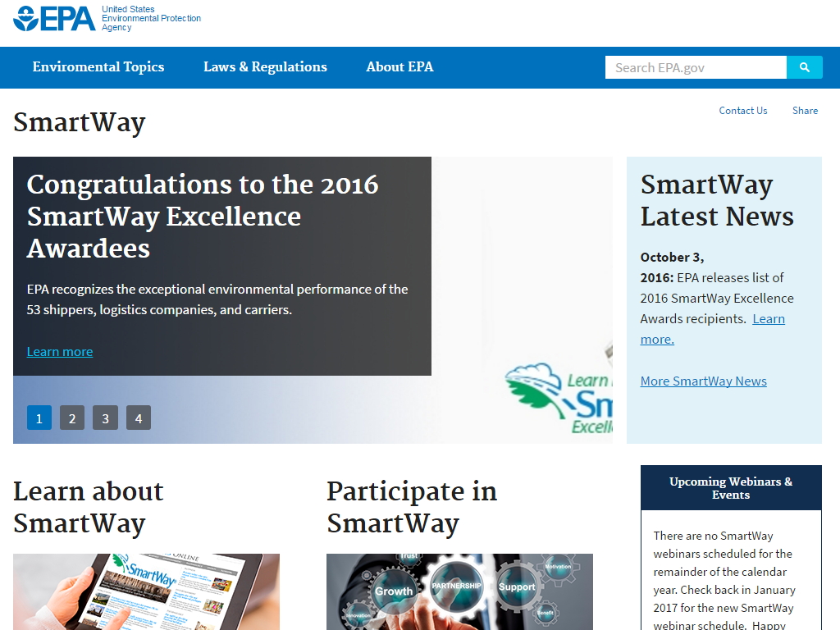Follow Learn more in Excellence Awardees banner
Image resolution: width=840 pixels, height=630 pixels.
pos(59,351)
